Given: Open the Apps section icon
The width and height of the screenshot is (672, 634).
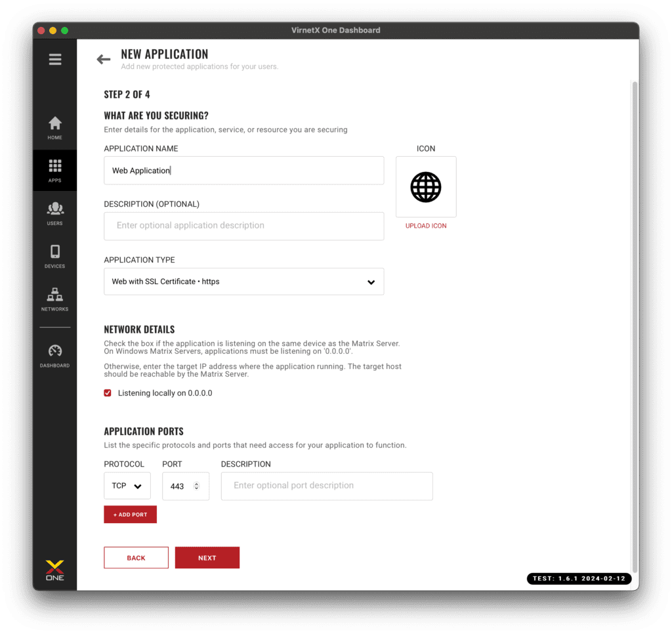Looking at the screenshot, I should (55, 171).
